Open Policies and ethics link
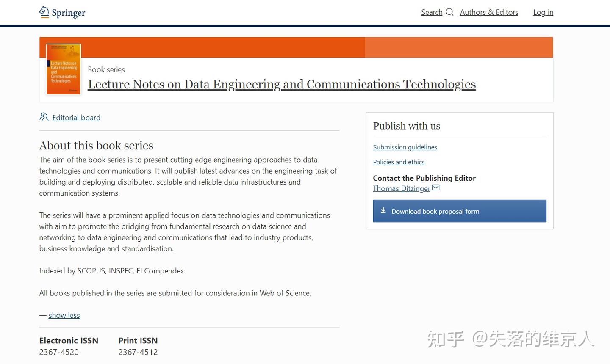Image resolution: width=610 pixels, height=364 pixels. [399, 162]
